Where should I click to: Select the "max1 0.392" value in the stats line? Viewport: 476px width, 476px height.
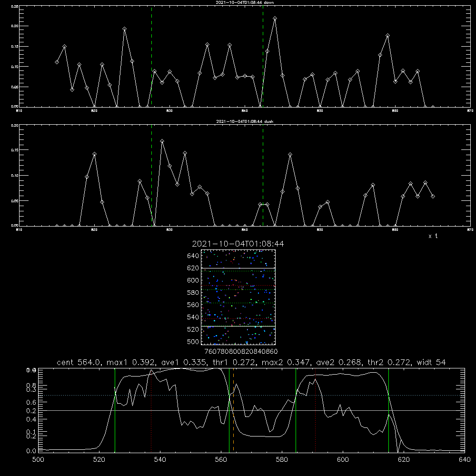coord(130,362)
